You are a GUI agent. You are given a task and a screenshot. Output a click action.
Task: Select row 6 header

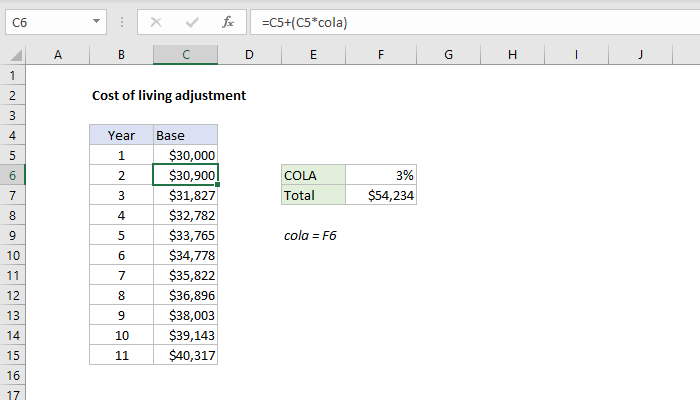pyautogui.click(x=12, y=175)
